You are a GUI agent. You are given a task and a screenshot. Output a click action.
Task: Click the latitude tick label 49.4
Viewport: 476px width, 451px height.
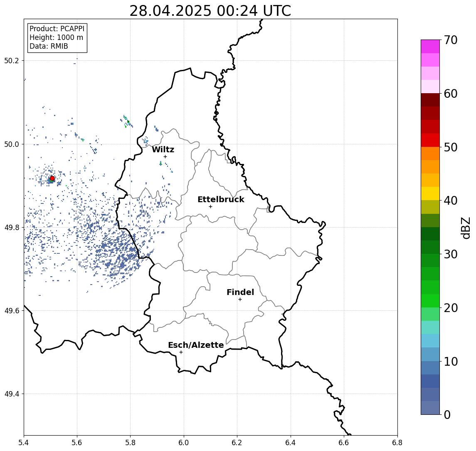click(11, 394)
